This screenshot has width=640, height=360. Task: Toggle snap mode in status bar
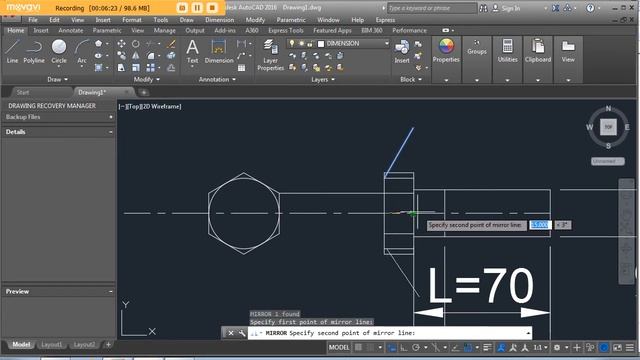(370, 347)
